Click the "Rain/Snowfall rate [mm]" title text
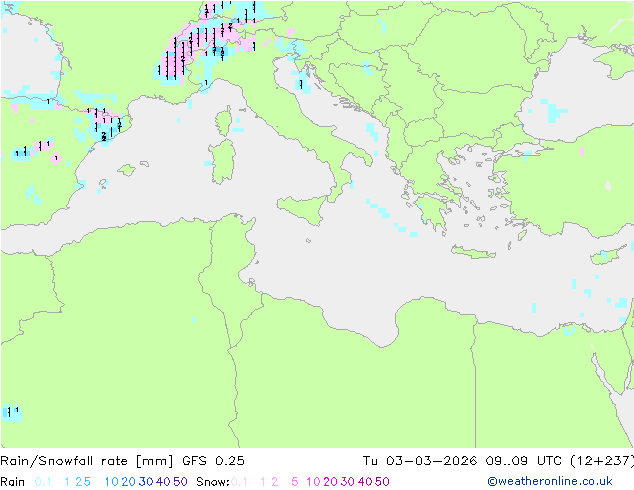Viewport: 634px width, 490px height. coord(87,461)
